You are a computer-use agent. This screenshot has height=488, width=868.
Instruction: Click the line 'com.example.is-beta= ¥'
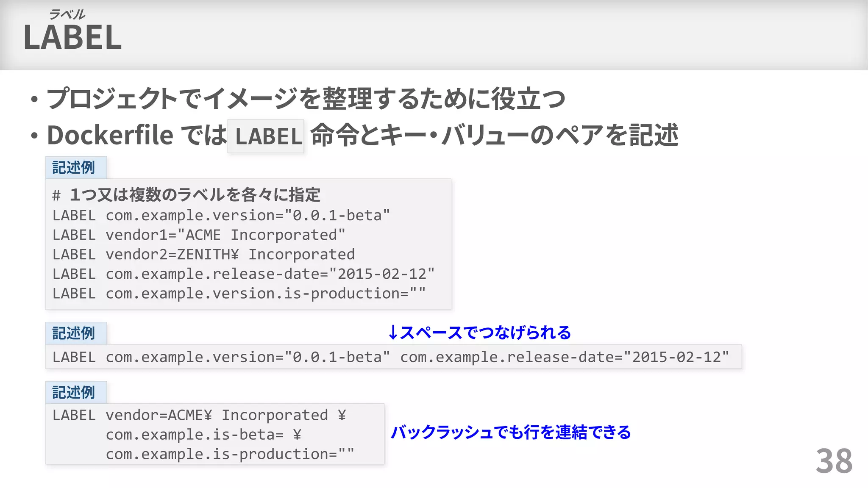203,434
